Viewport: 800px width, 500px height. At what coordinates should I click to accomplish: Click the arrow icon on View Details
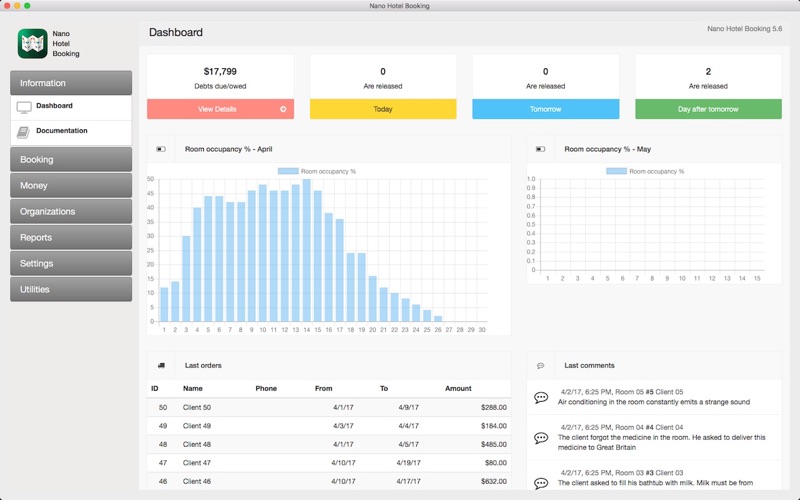click(283, 109)
